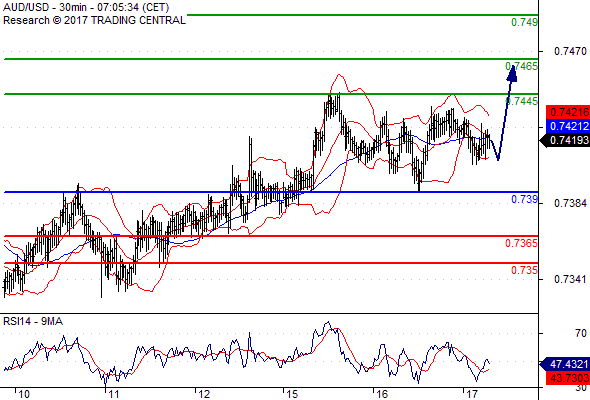Image resolution: width=590 pixels, height=400 pixels.
Task: Click the blue 47.4321 RSI value tag
Action: click(565, 364)
